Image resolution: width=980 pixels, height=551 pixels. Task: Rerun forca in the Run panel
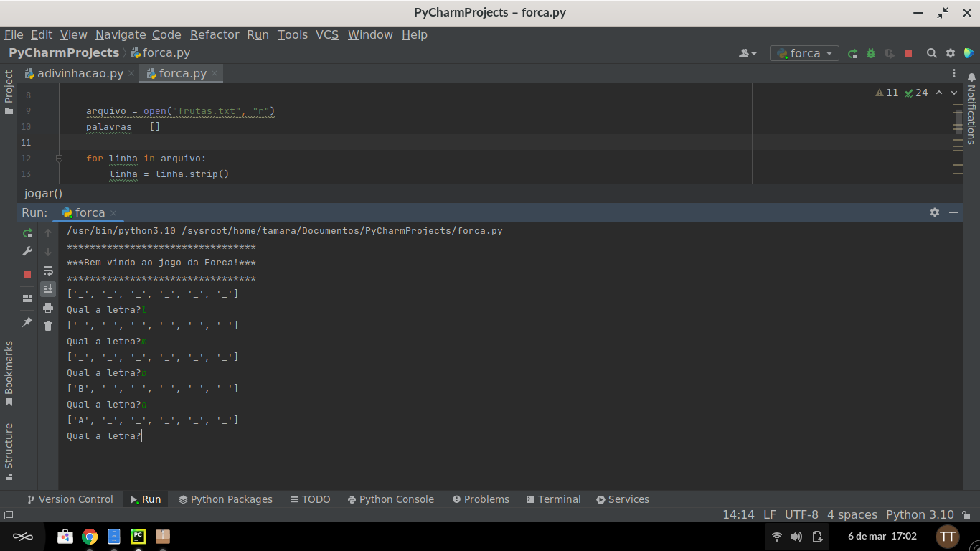click(x=27, y=233)
